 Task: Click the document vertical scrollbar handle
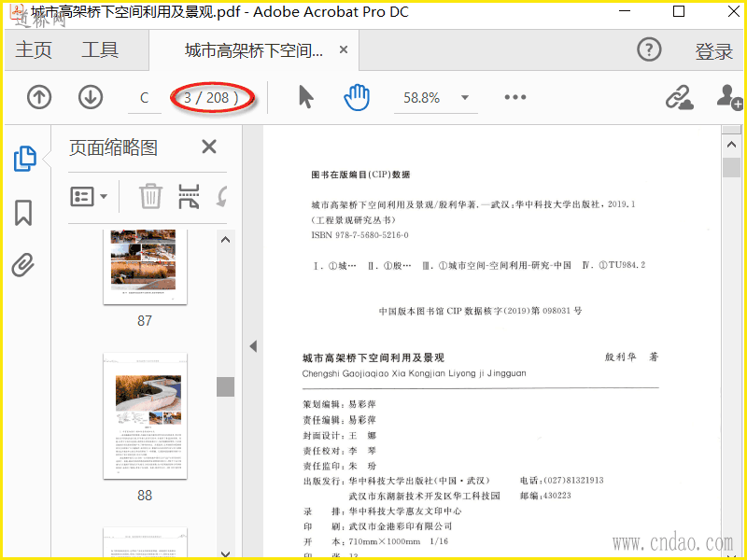(x=732, y=168)
